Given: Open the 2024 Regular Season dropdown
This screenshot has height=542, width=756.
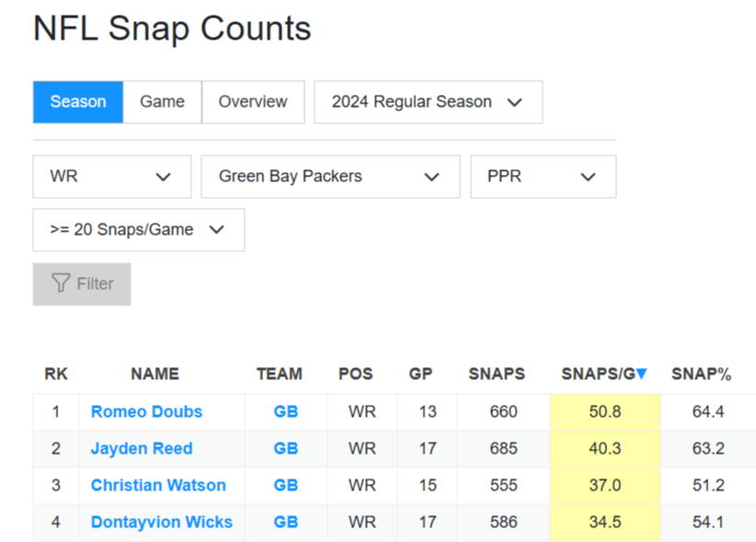Looking at the screenshot, I should [428, 102].
